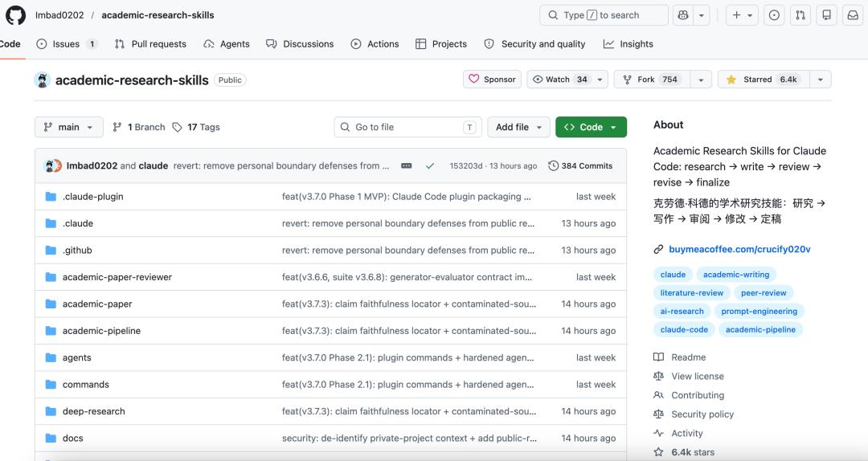868x461 pixels.
Task: Open the Watch dropdown button
Action: pos(567,80)
